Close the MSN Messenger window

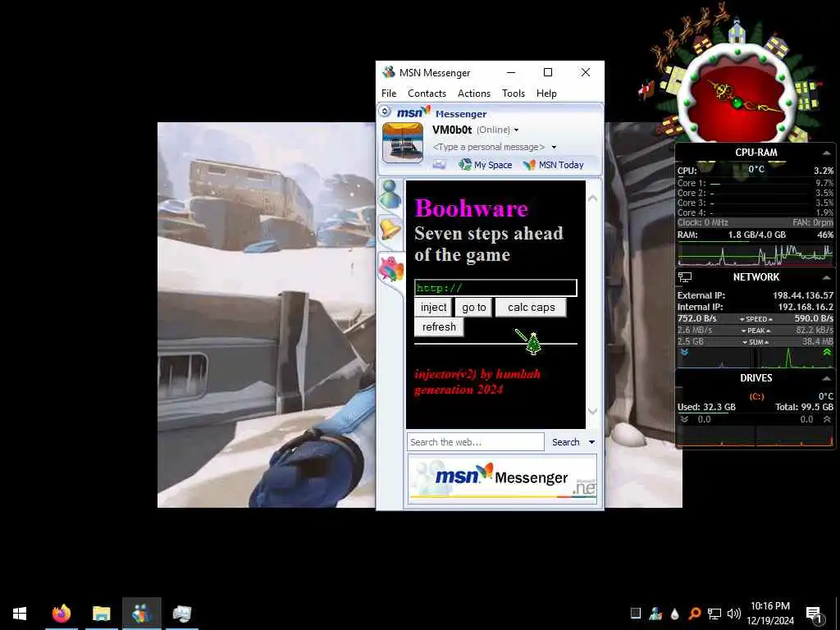[x=586, y=72]
